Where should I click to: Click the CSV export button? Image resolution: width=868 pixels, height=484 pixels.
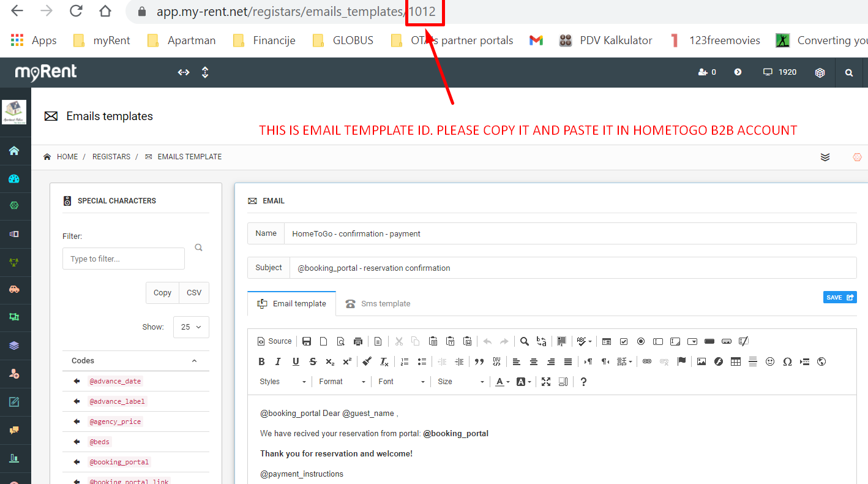pyautogui.click(x=194, y=293)
